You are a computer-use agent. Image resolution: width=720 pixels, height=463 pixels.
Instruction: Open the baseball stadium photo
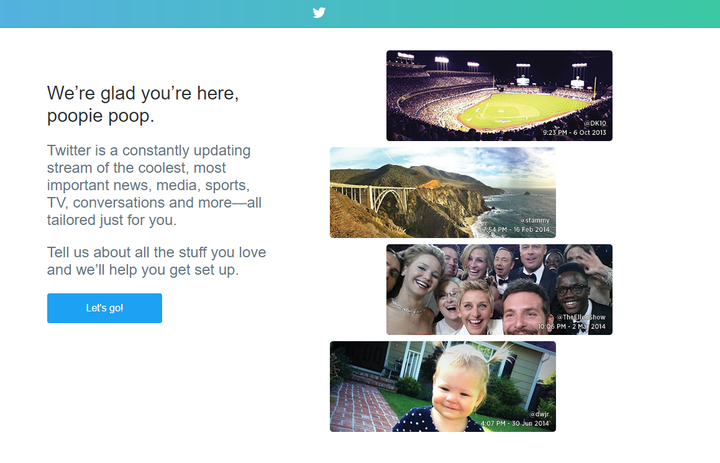coord(499,90)
